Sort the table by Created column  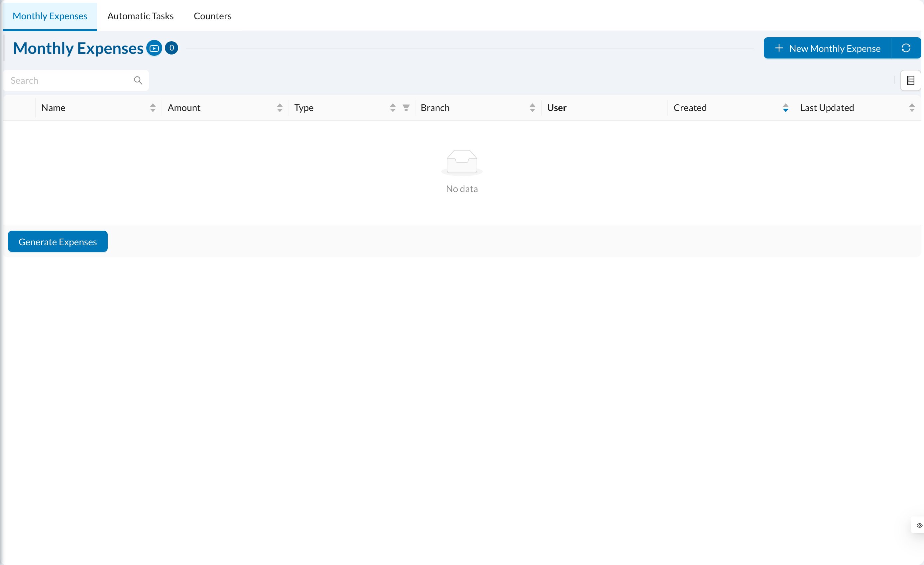[x=786, y=108]
